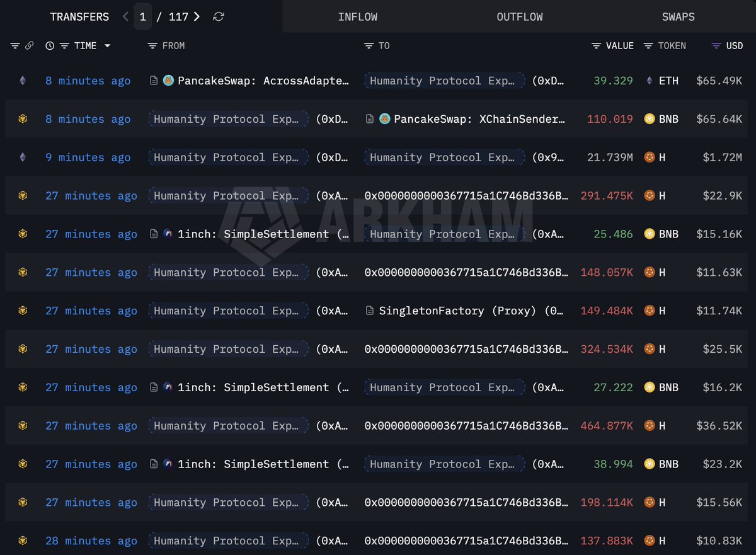Click the page number field showing 1
This screenshot has width=756, height=555.
point(142,17)
